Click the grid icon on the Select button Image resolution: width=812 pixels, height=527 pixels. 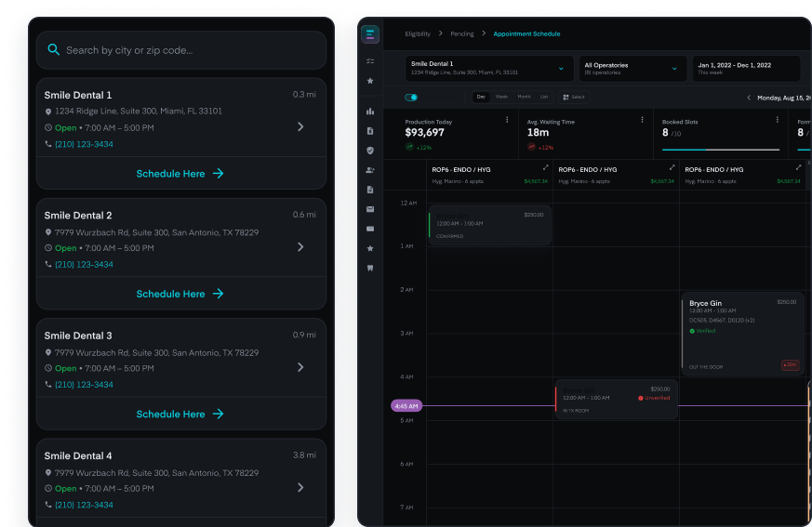[566, 97]
